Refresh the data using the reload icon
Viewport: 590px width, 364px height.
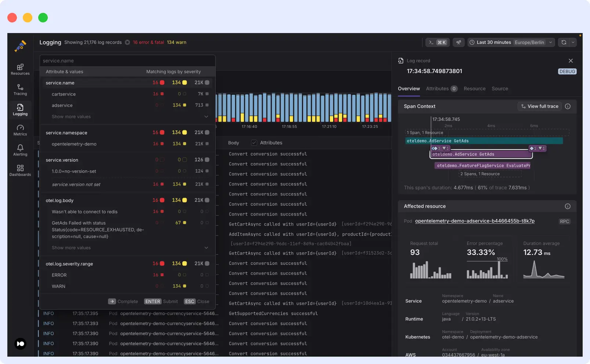point(564,42)
